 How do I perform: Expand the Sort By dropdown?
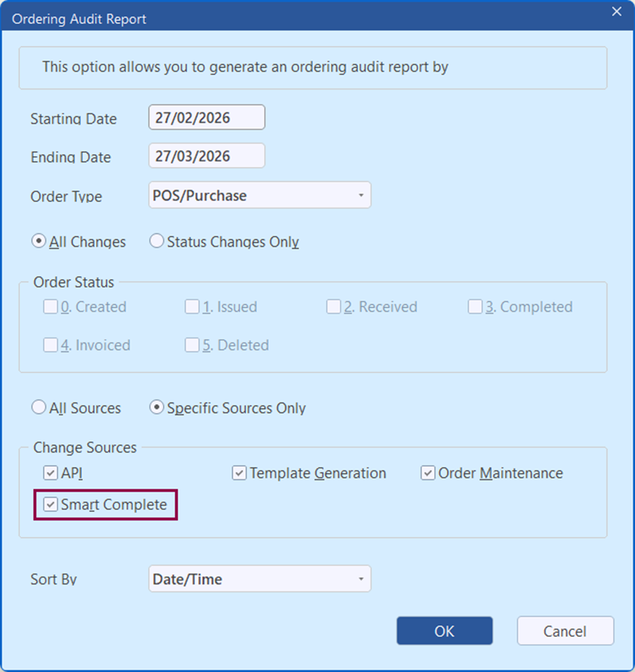[259, 579]
